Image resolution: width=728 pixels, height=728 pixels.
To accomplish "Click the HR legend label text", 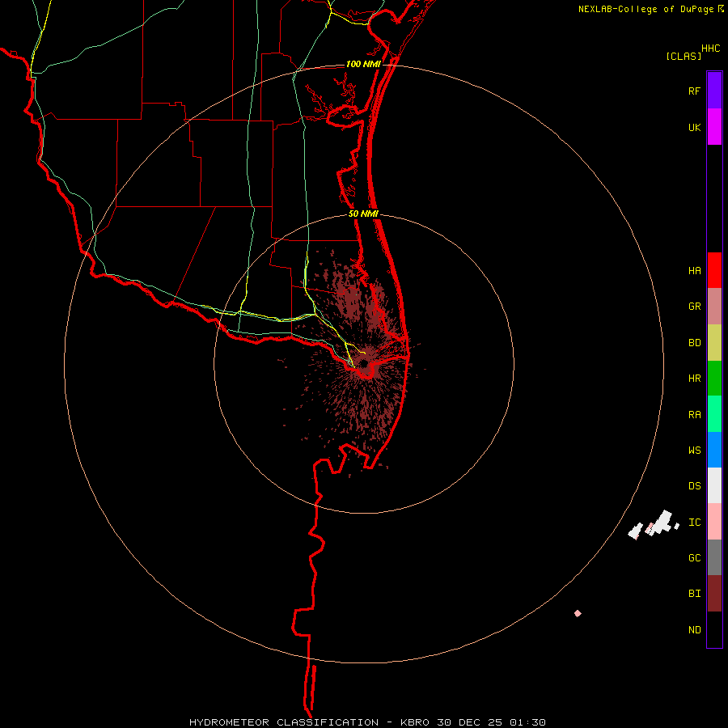I will tap(694, 379).
